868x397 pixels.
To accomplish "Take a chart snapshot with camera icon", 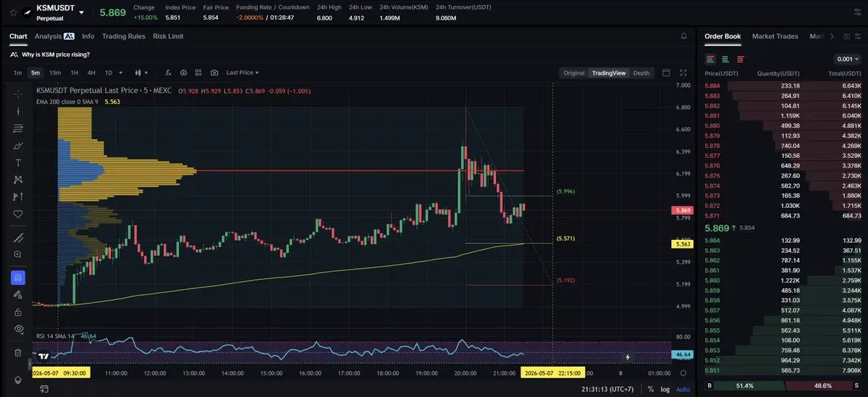I will pos(214,72).
